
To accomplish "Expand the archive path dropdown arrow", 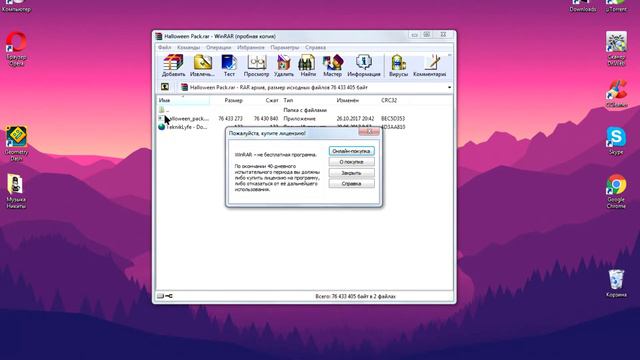I will pyautogui.click(x=449, y=87).
